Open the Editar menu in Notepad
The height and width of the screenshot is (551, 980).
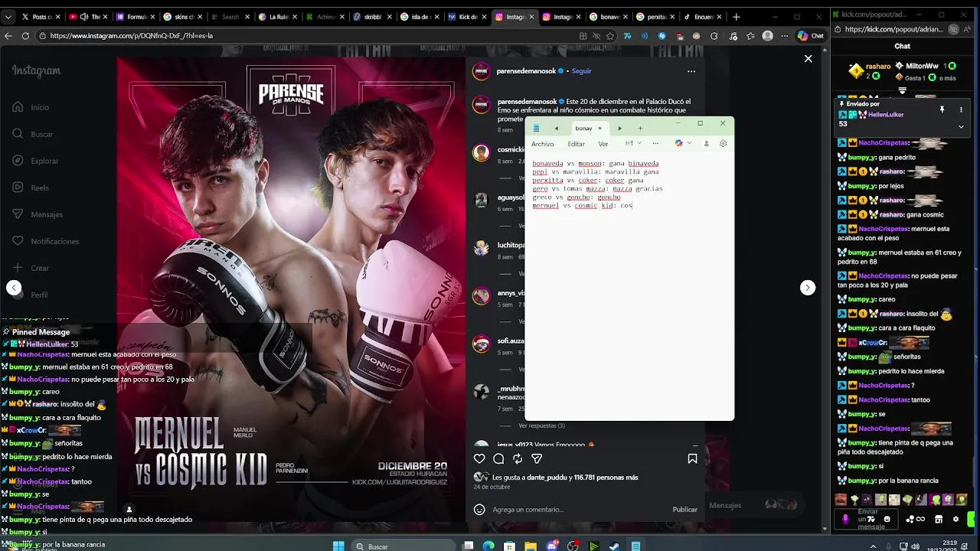point(577,144)
